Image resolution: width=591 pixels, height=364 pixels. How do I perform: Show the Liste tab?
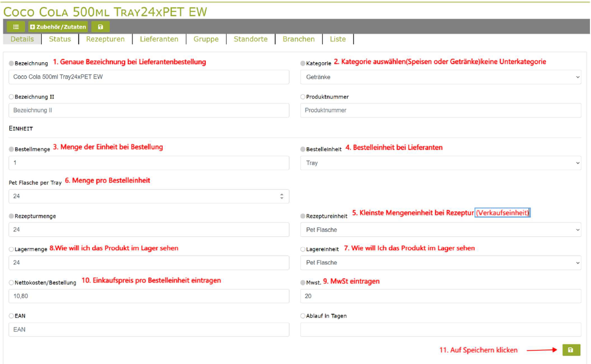[x=337, y=39]
